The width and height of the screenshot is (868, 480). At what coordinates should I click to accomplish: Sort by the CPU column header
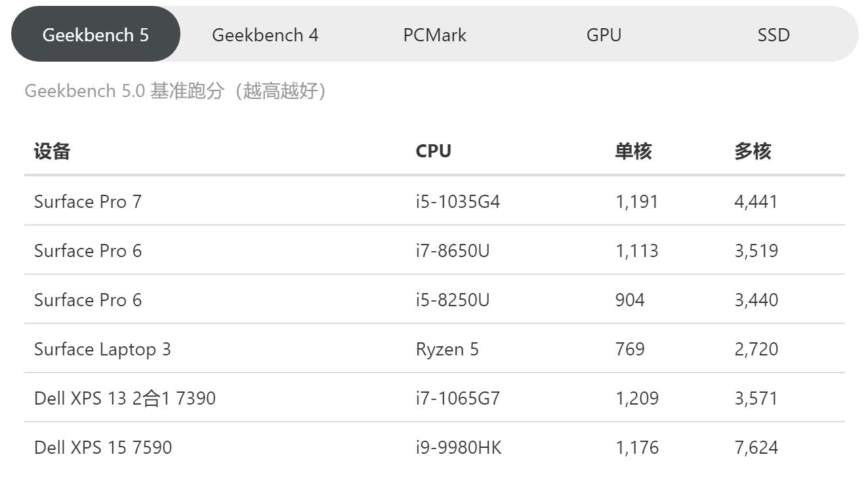[433, 151]
